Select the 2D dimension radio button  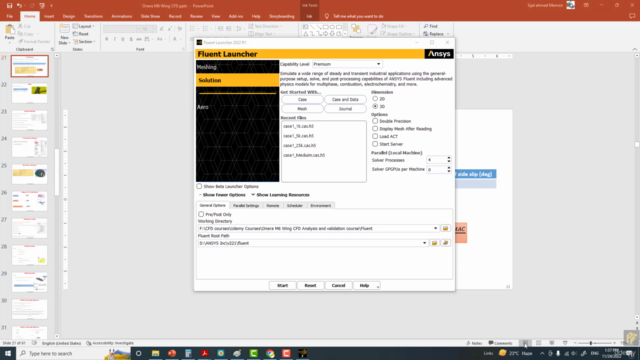click(375, 99)
